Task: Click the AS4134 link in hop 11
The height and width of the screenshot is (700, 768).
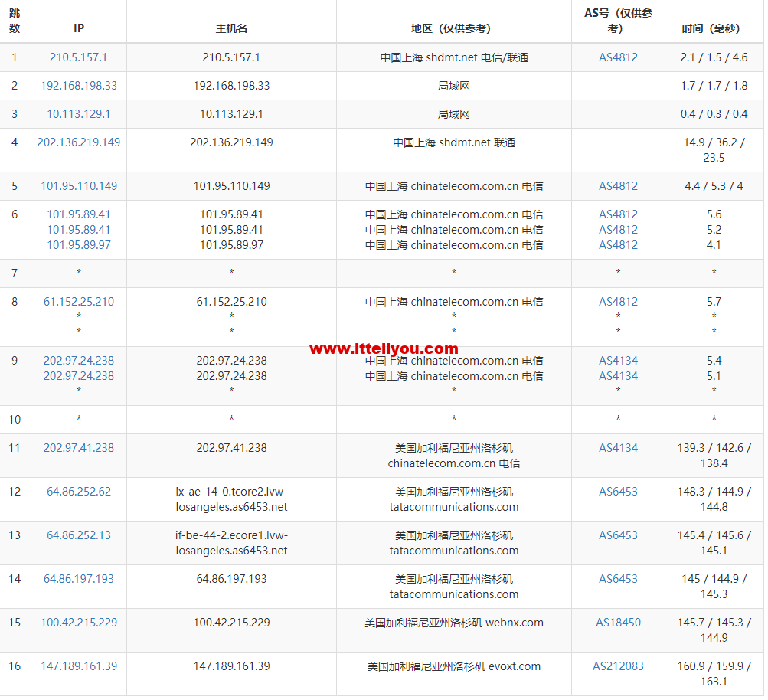Action: coord(618,448)
